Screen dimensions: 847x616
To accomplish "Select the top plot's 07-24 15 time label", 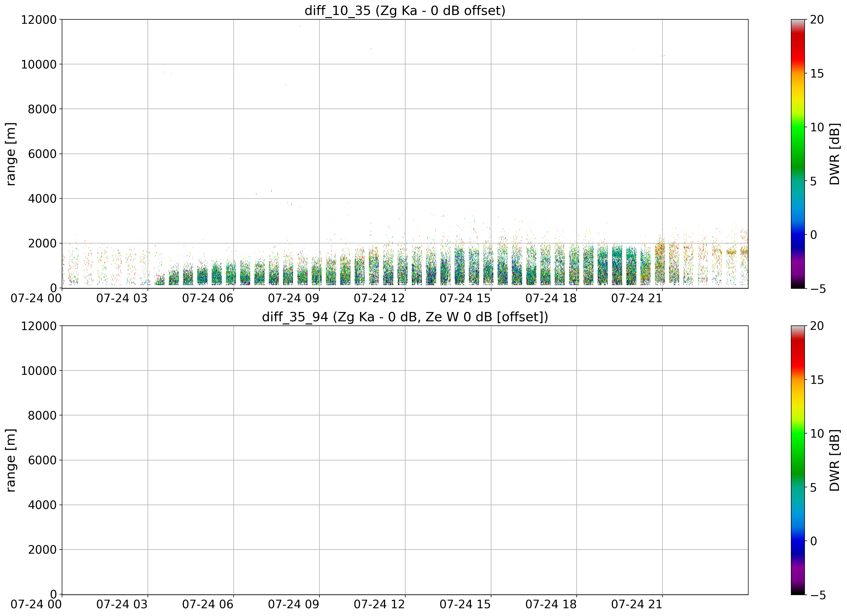I will tap(465, 299).
